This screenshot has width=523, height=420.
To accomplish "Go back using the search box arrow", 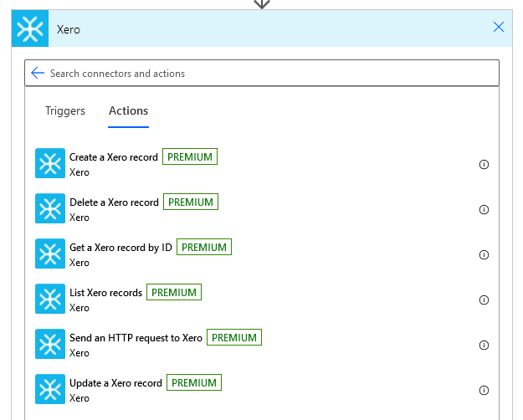I will click(38, 73).
